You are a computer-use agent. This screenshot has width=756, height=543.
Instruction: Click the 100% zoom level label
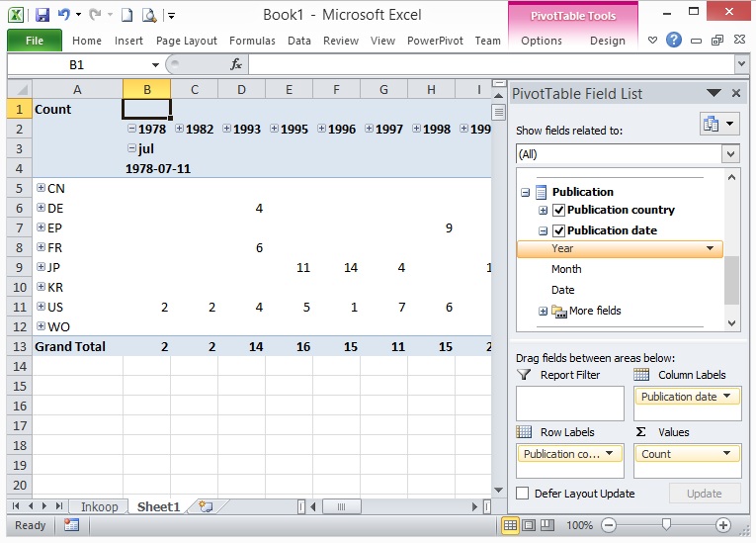coord(579,525)
